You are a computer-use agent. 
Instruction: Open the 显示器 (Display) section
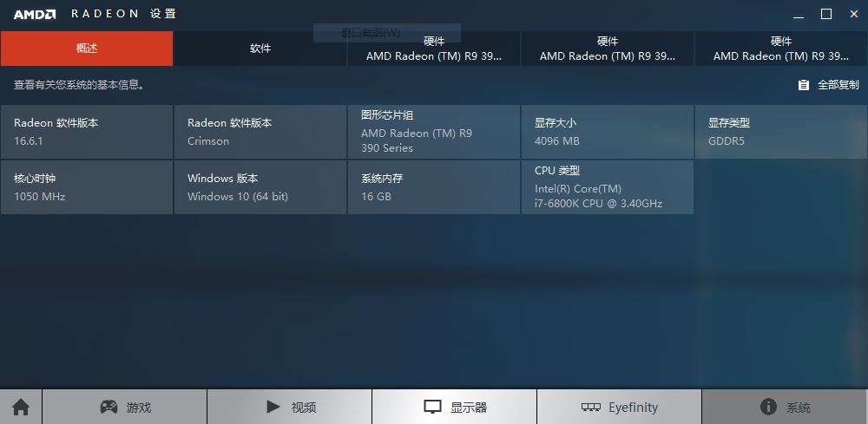coord(455,407)
